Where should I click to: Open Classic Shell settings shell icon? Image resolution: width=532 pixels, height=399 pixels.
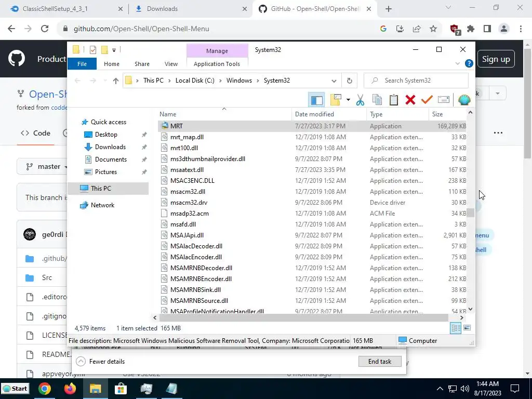click(464, 100)
